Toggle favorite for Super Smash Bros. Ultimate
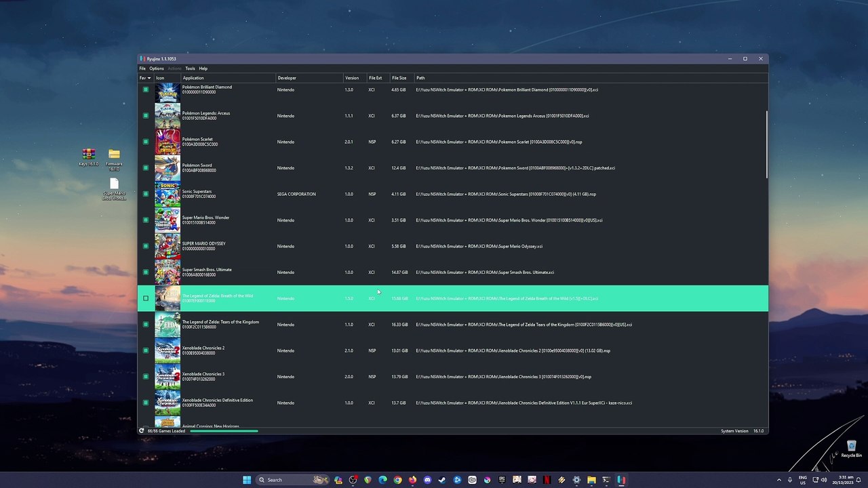 [145, 272]
